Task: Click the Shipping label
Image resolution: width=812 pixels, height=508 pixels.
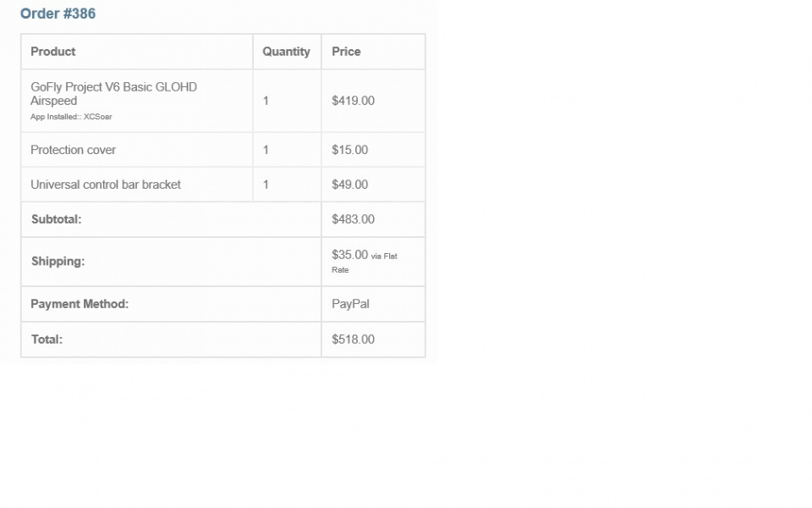Action: tap(58, 262)
